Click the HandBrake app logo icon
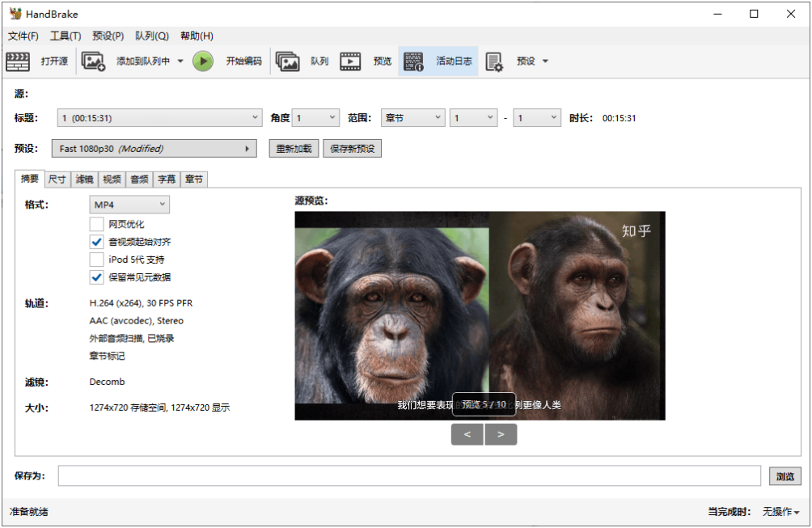The width and height of the screenshot is (812, 528). (x=15, y=14)
